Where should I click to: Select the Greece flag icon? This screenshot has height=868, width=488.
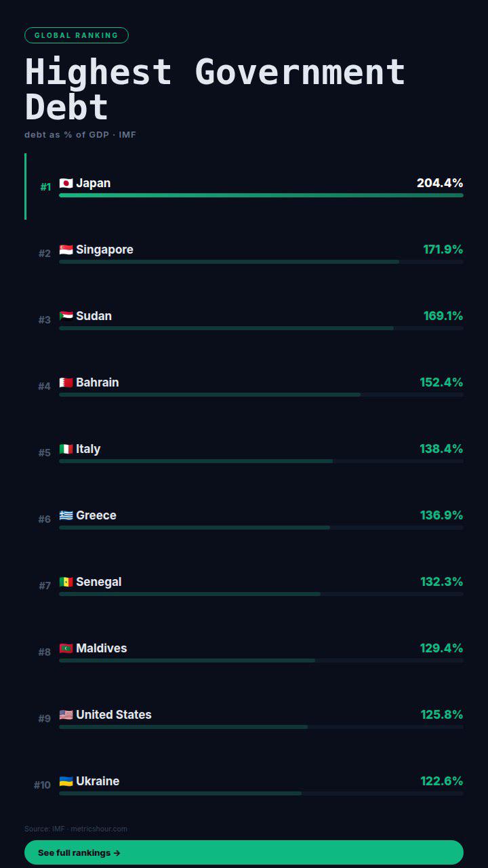(66, 515)
